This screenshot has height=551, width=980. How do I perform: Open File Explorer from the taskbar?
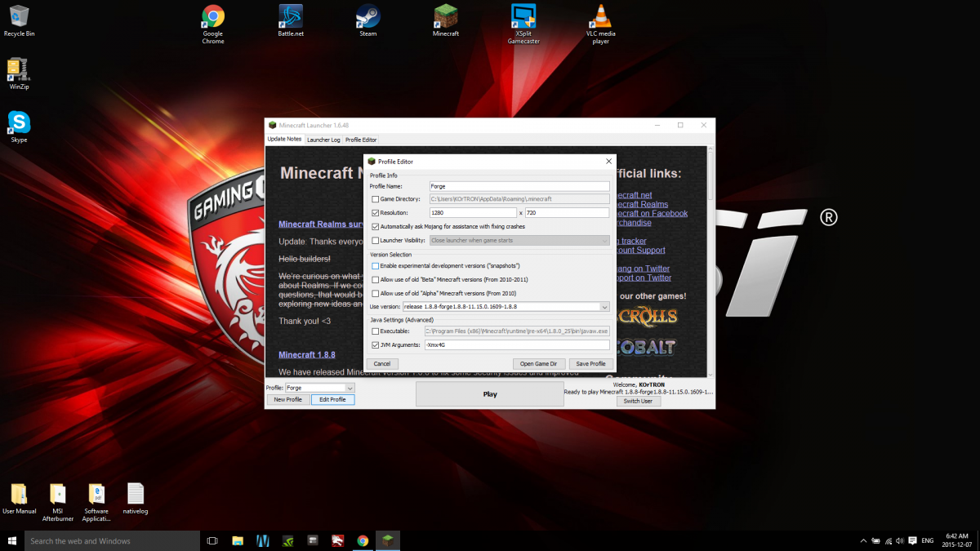[238, 540]
